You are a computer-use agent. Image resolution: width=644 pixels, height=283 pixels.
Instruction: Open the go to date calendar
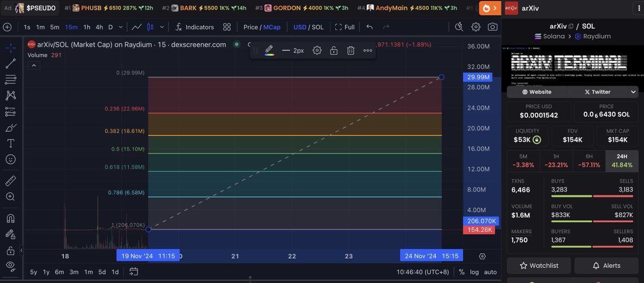134,272
